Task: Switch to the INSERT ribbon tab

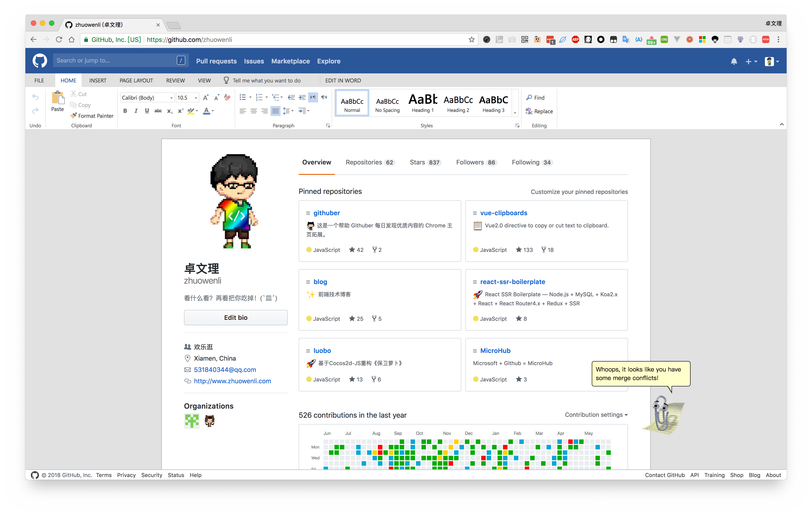Action: [x=98, y=81]
